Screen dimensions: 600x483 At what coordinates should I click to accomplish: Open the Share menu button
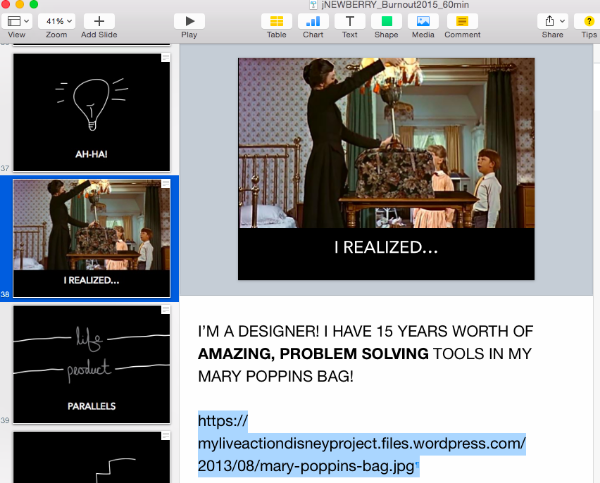pyautogui.click(x=552, y=21)
